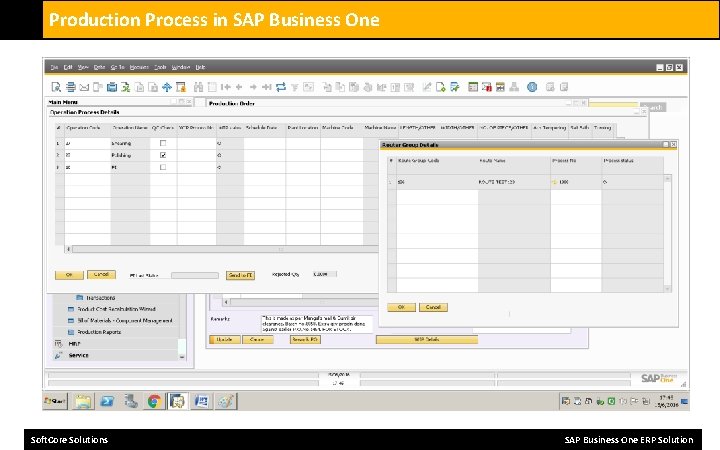
Task: Click OK in Operation Process Details
Action: [69, 275]
